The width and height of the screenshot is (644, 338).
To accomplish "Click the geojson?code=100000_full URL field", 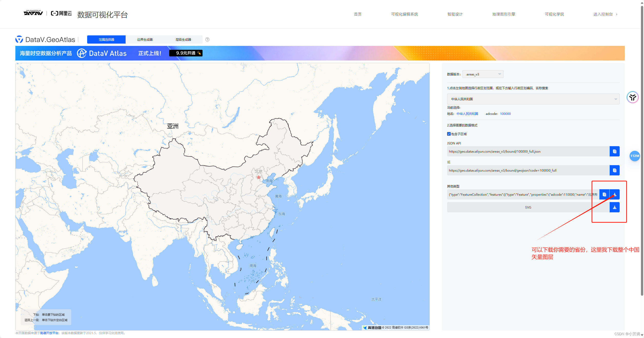I will click(528, 170).
